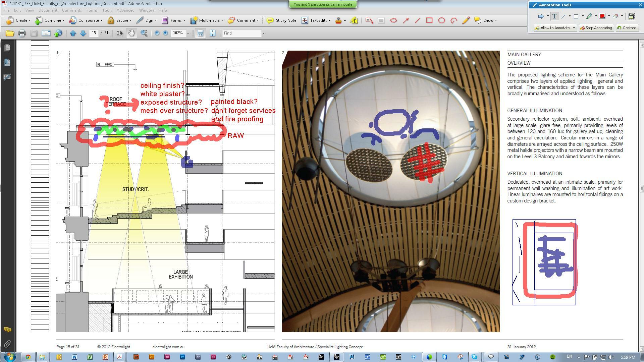Open the Bookmarks navigation panel
644x362 pixels.
pyautogui.click(x=7, y=62)
